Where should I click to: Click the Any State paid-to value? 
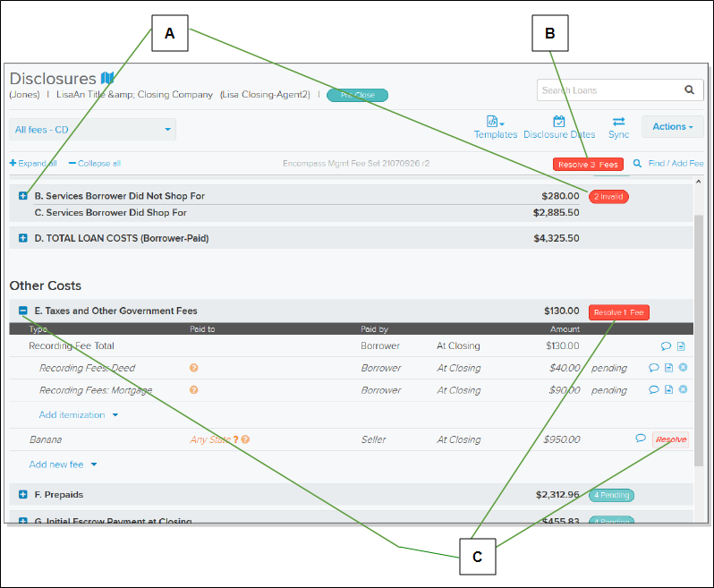pyautogui.click(x=210, y=439)
